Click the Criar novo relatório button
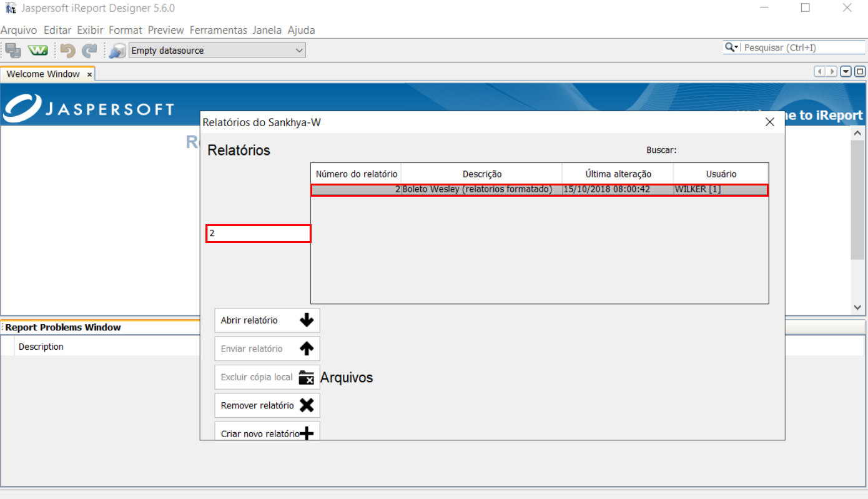 coord(267,431)
